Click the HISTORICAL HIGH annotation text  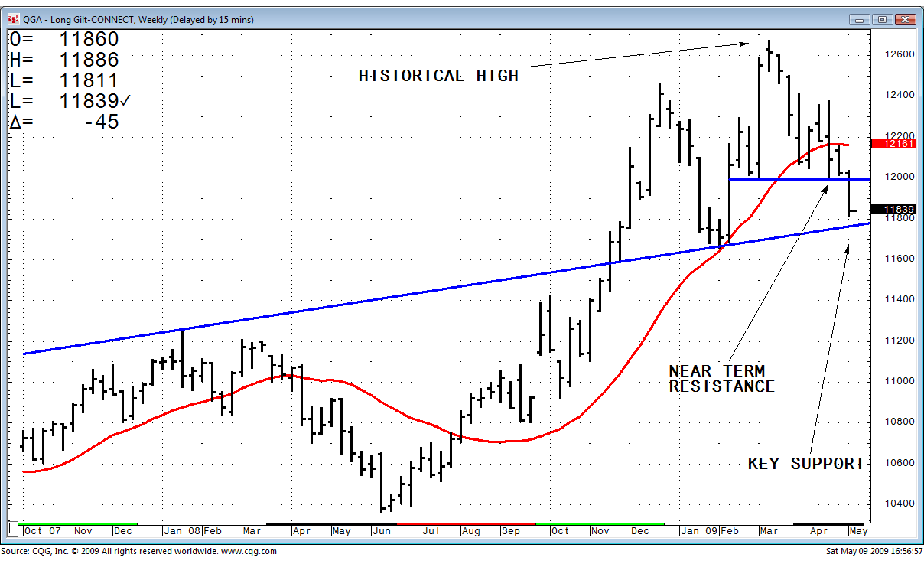[439, 76]
